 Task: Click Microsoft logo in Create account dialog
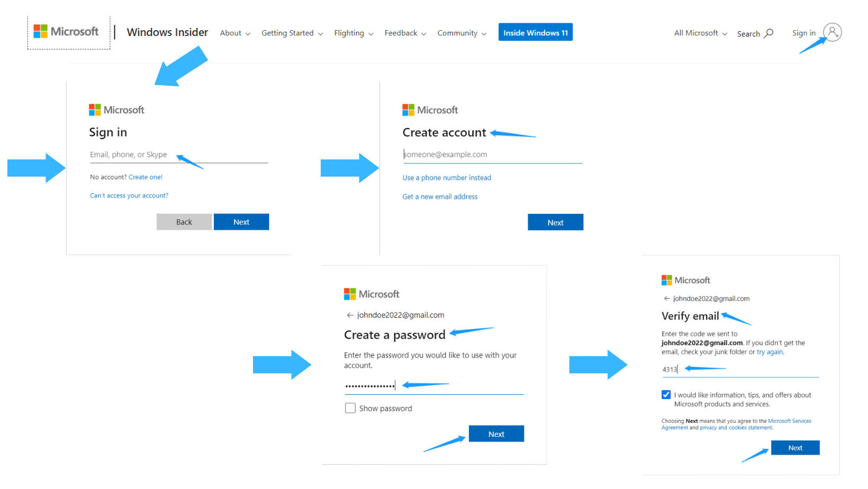click(x=430, y=110)
